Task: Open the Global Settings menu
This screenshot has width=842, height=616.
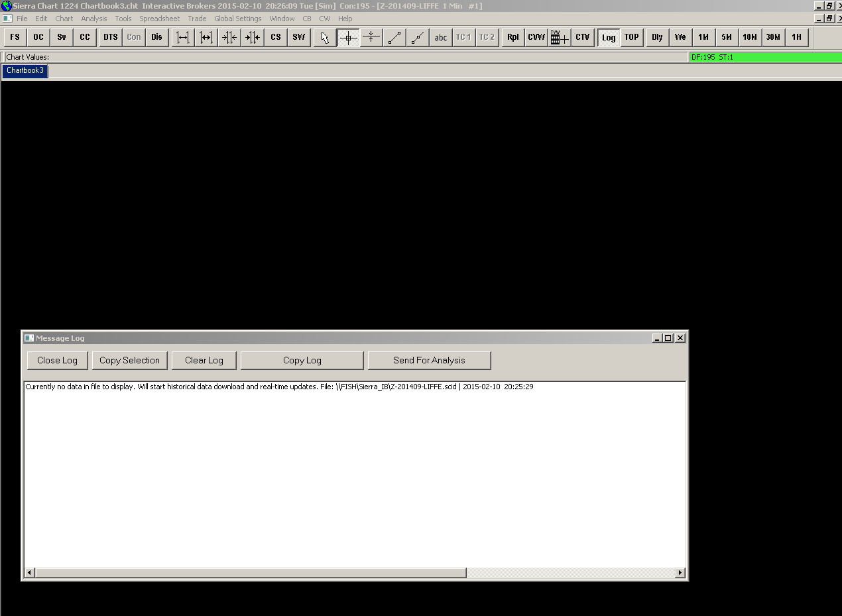Action: pyautogui.click(x=238, y=19)
